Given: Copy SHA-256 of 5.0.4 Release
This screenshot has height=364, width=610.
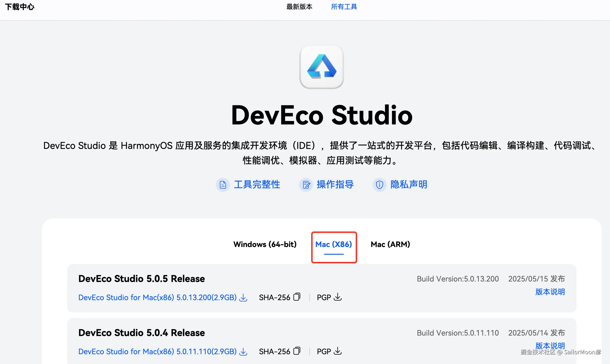Looking at the screenshot, I should [x=297, y=351].
